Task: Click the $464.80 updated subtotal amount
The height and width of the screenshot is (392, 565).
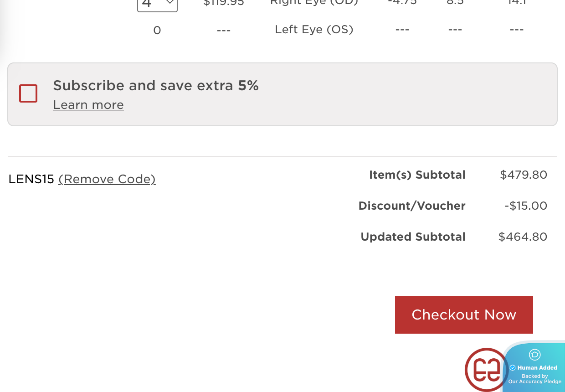Action: coord(523,237)
